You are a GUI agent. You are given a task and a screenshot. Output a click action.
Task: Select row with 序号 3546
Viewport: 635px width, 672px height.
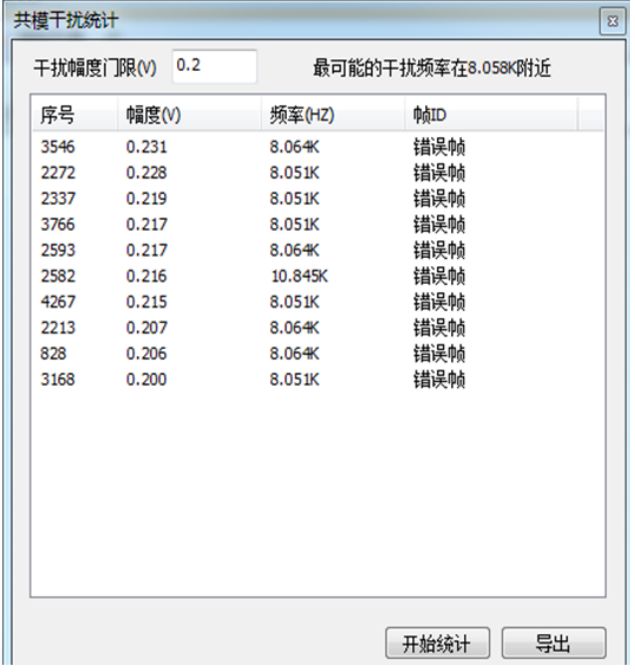318,147
